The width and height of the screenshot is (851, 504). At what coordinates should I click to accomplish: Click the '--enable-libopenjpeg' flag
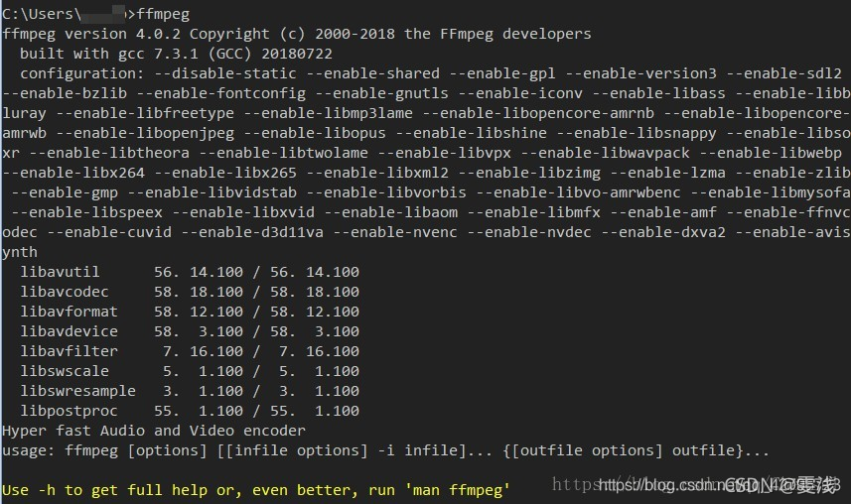coord(145,133)
